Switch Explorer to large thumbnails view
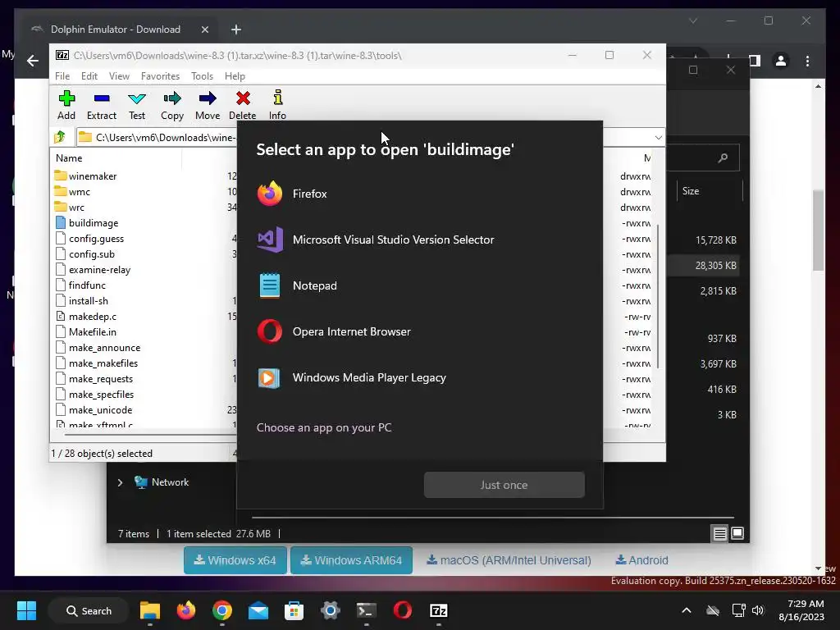 click(x=737, y=533)
